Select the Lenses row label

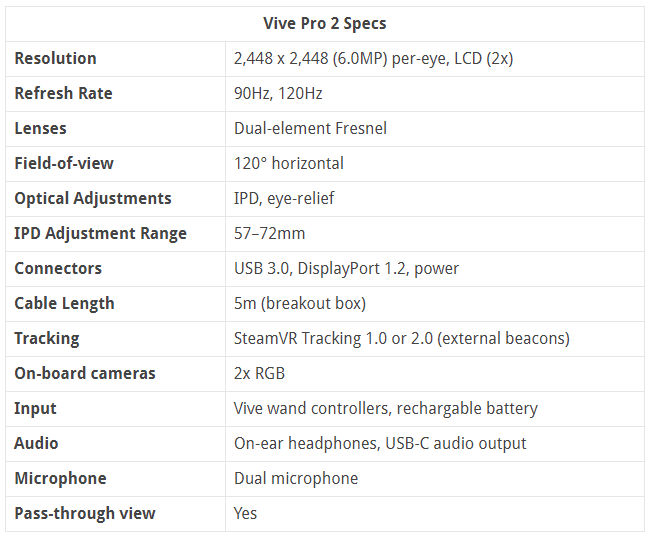pyautogui.click(x=41, y=128)
